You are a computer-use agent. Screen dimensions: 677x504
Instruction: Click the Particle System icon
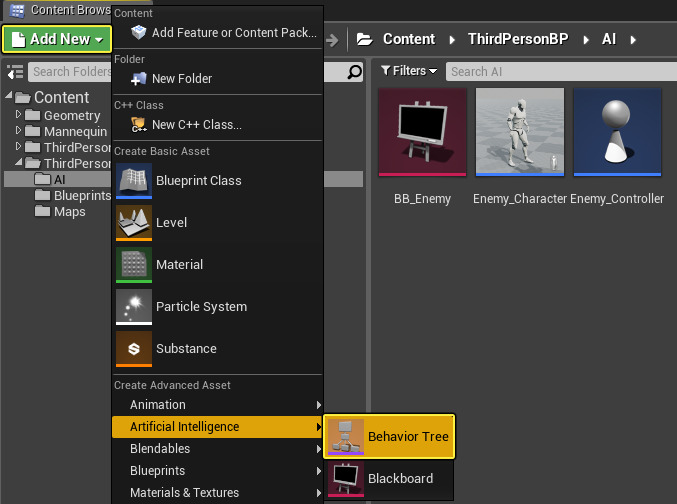133,308
